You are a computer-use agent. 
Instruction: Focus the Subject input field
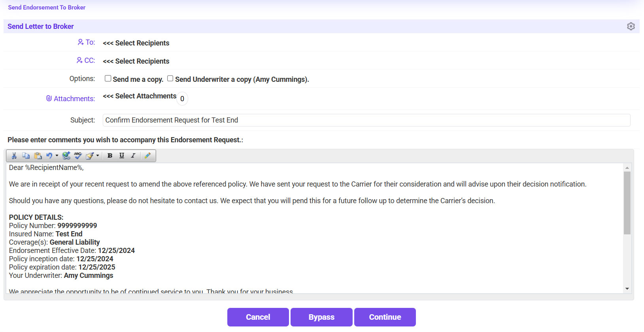(x=366, y=120)
